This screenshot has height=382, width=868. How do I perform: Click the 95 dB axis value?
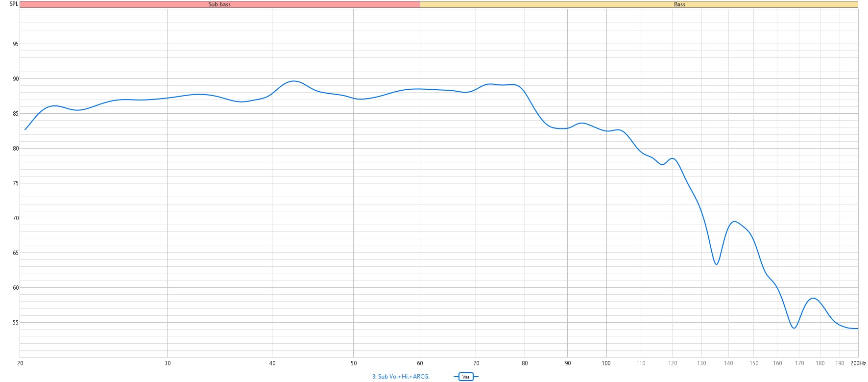click(x=16, y=44)
